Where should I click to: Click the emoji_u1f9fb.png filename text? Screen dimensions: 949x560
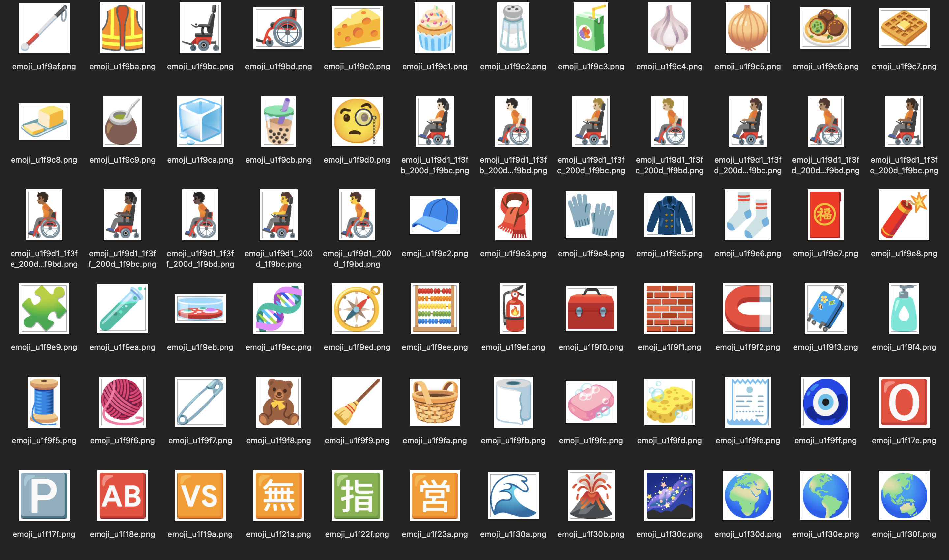(513, 440)
